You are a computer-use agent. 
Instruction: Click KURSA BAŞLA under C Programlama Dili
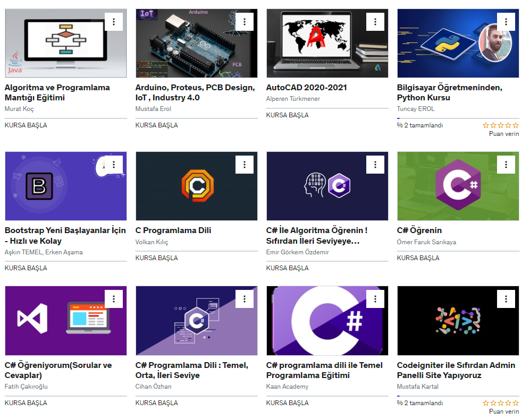click(x=157, y=258)
